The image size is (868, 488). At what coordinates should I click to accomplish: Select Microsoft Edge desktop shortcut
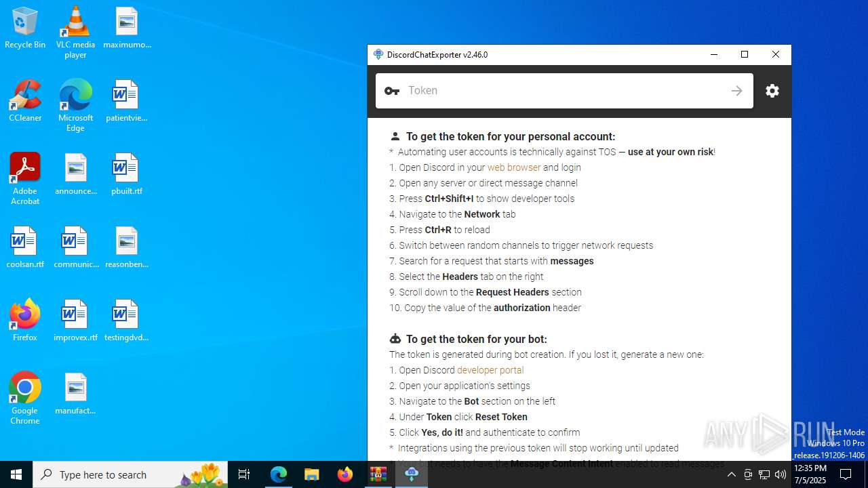(x=75, y=106)
